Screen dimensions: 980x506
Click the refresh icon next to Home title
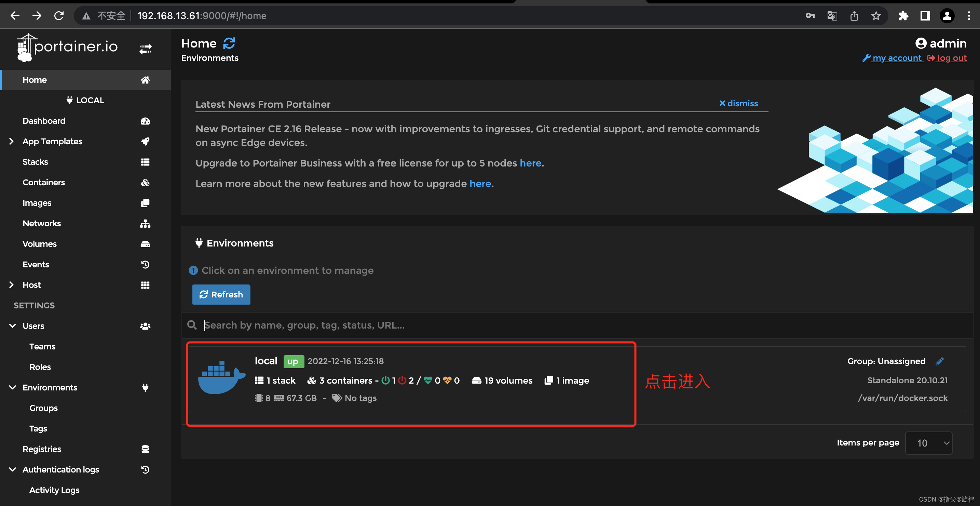click(x=229, y=43)
